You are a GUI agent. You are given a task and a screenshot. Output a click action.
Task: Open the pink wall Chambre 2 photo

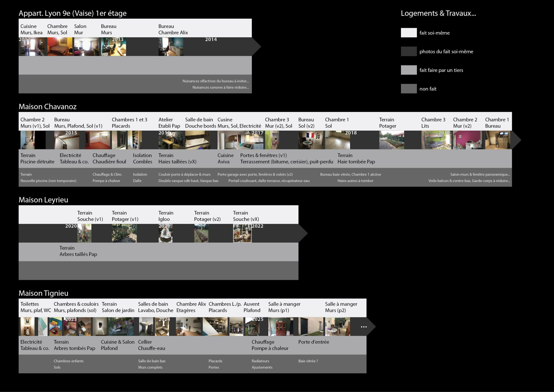point(468,140)
